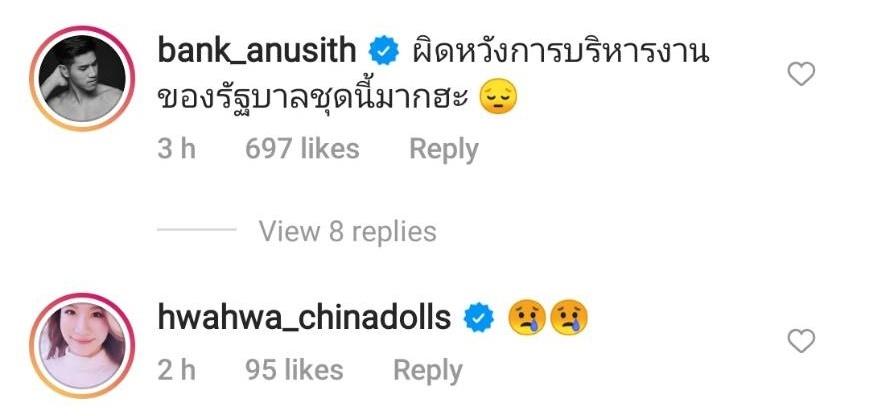This screenshot has height=416, width=869.
Task: Click the 2 h timestamp
Action: (x=176, y=370)
